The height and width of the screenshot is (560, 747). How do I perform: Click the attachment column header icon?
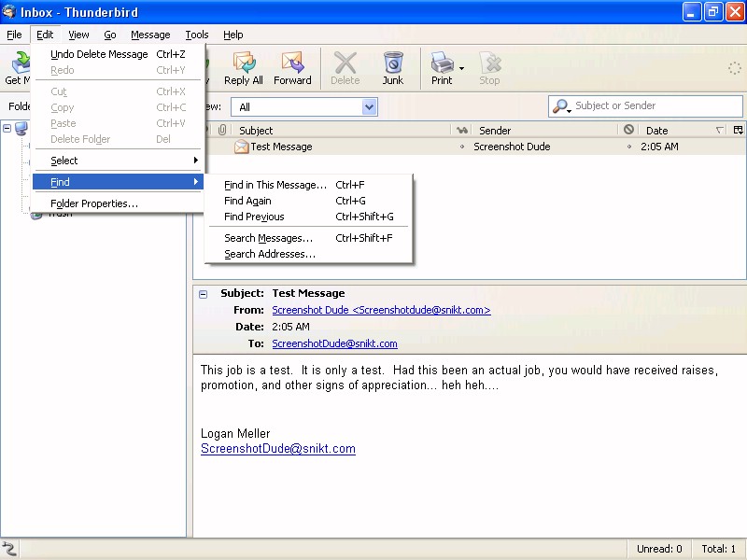pos(222,130)
